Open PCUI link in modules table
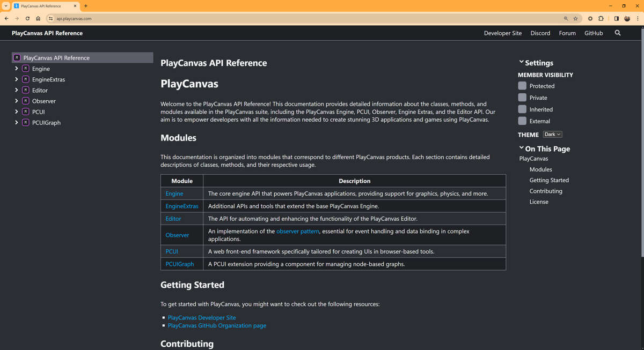Image resolution: width=644 pixels, height=350 pixels. [172, 251]
